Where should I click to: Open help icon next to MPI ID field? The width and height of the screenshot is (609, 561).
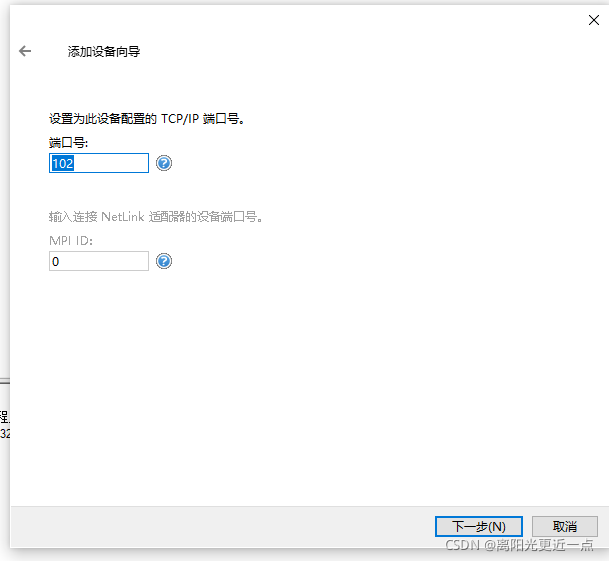164,261
